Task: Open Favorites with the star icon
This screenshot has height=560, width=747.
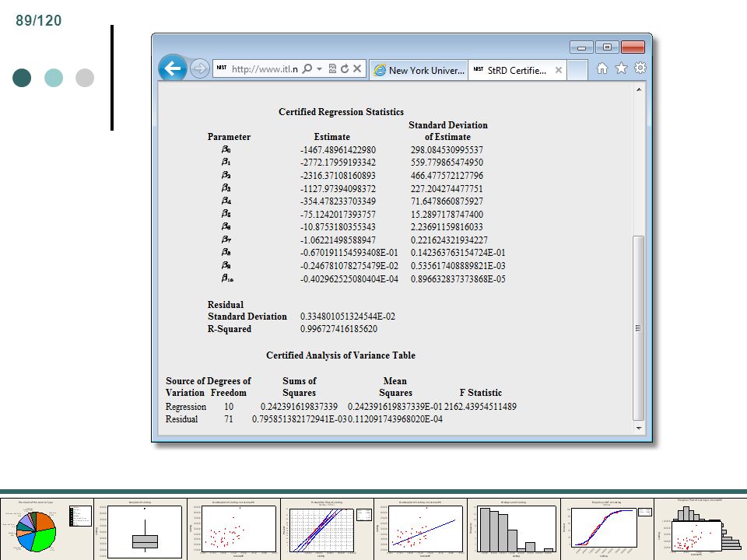Action: [x=621, y=68]
